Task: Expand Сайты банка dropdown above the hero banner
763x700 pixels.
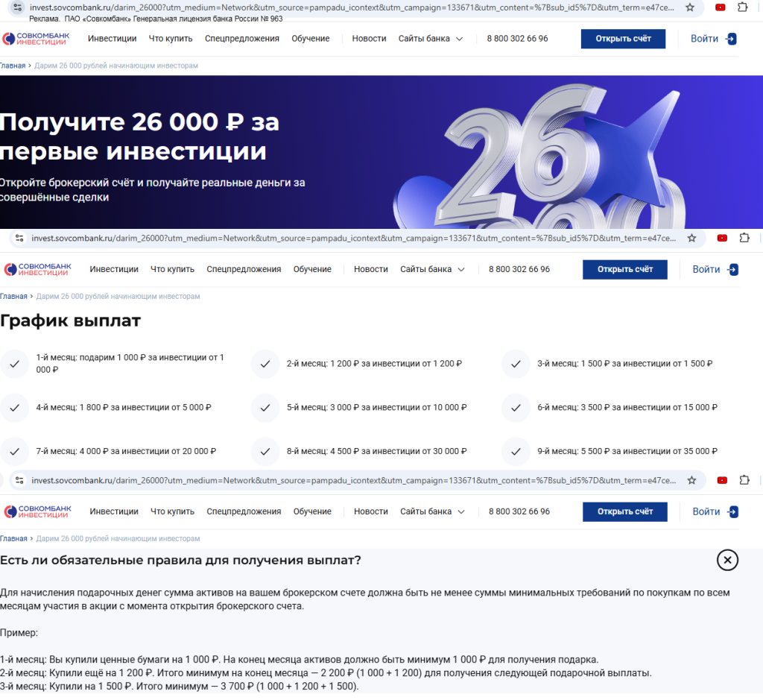Action: click(x=430, y=39)
